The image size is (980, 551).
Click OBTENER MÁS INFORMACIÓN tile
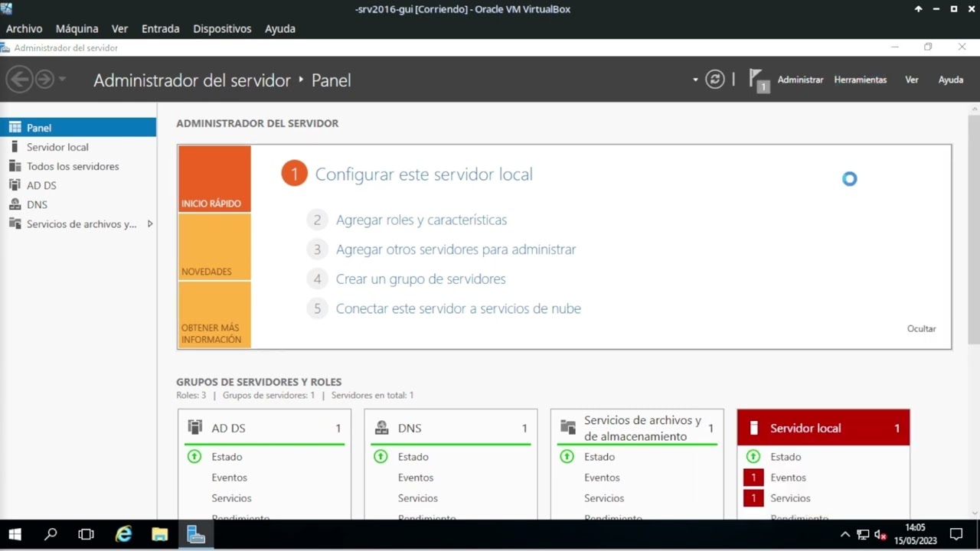coord(214,315)
